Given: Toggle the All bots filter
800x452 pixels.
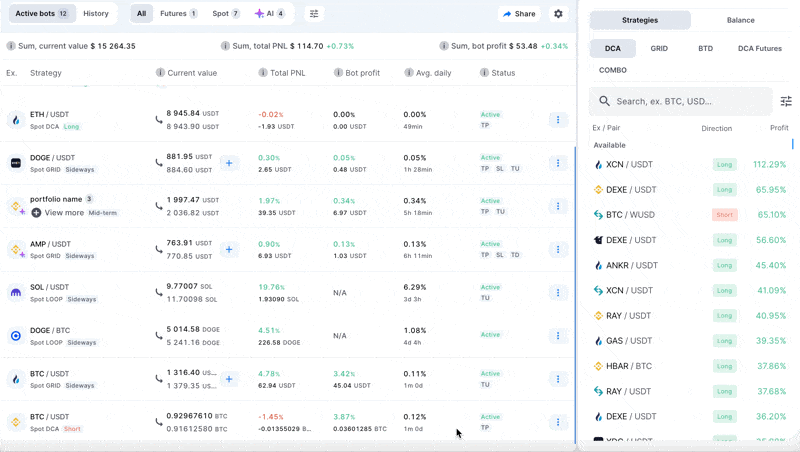Looking at the screenshot, I should point(141,14).
